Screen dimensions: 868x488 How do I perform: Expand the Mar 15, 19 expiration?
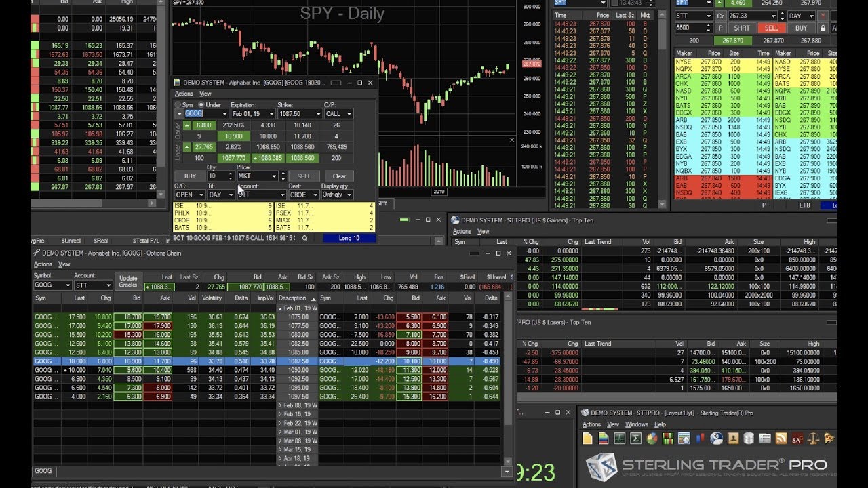pyautogui.click(x=280, y=449)
